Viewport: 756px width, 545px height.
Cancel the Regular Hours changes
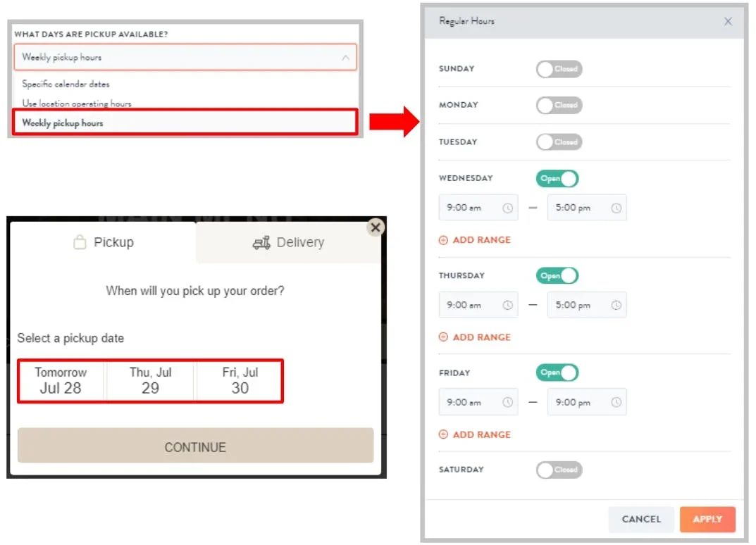(641, 519)
